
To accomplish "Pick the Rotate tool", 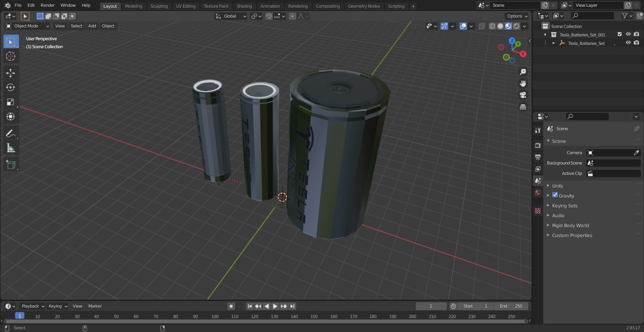I will 11,87.
